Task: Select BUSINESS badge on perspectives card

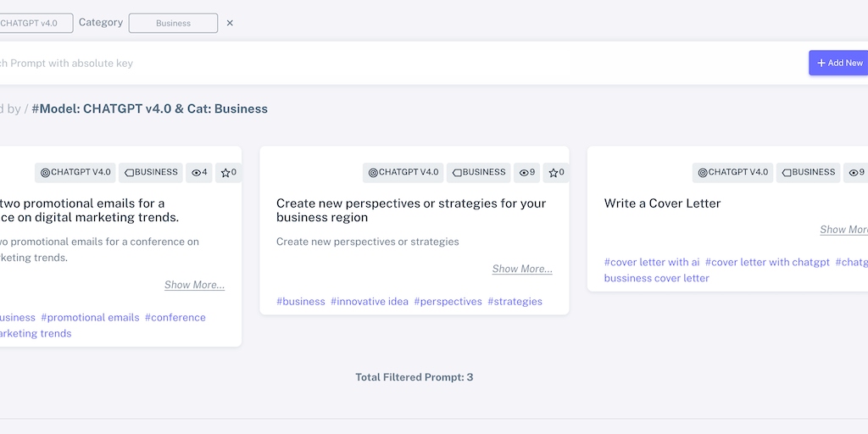Action: [479, 172]
